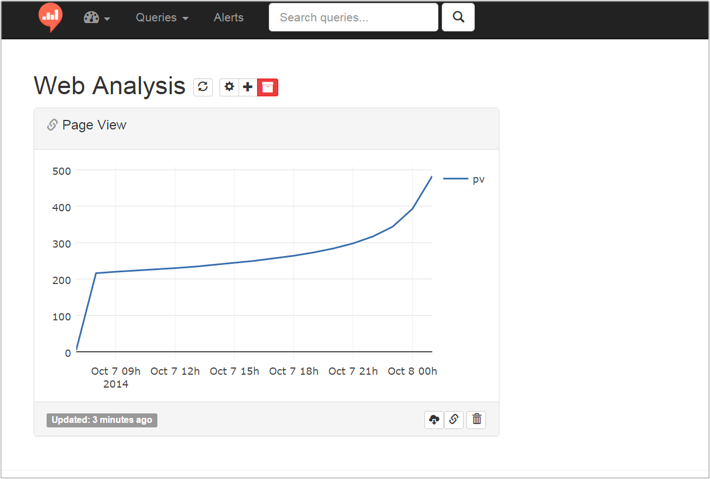This screenshot has width=710, height=479.
Task: Select the Oct 8 00h axis label
Action: pos(413,372)
